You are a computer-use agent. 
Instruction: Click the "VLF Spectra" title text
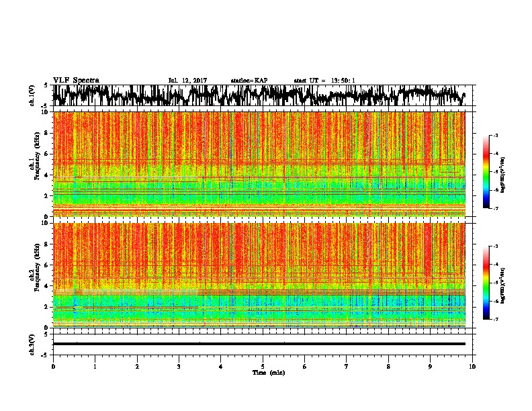pyautogui.click(x=76, y=80)
